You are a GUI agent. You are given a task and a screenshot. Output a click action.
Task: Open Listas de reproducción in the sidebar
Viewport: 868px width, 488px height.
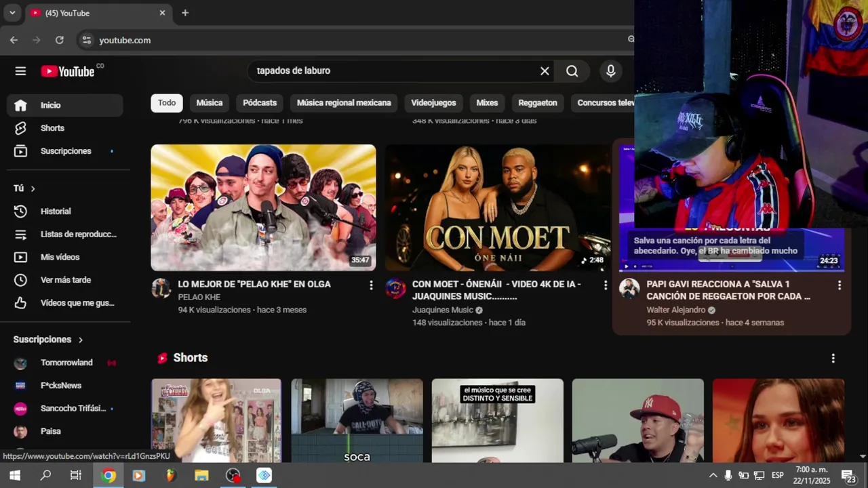tap(65, 235)
